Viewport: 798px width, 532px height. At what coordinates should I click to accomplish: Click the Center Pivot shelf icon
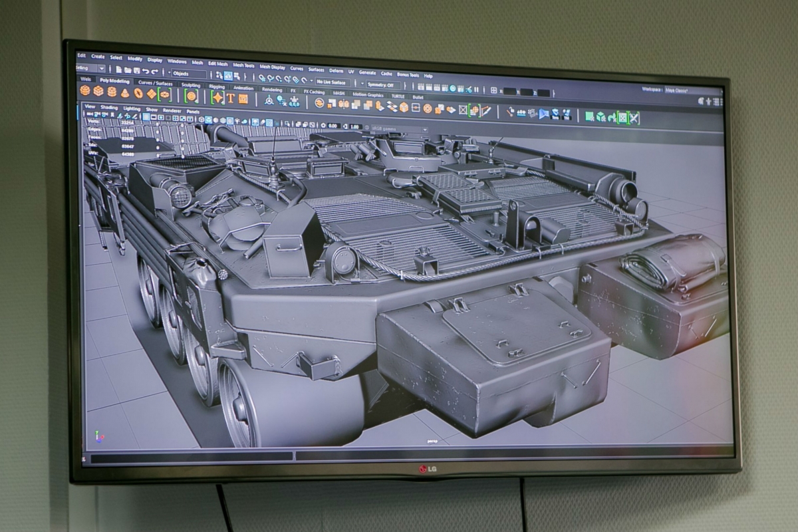click(269, 100)
